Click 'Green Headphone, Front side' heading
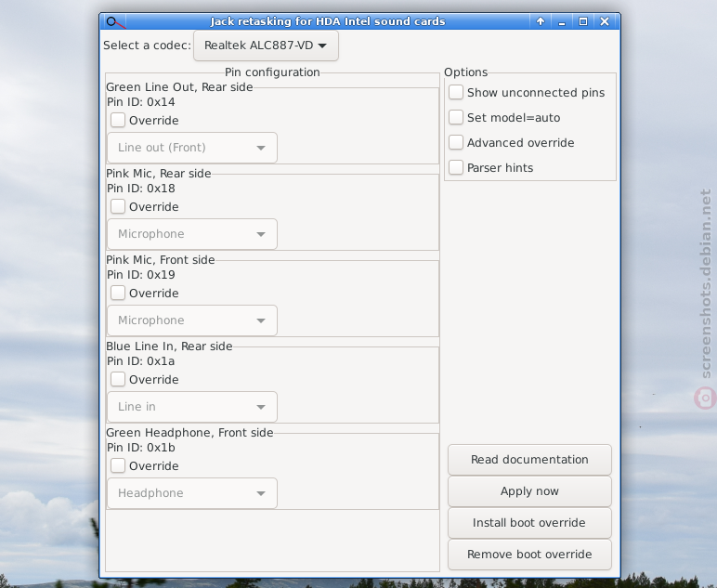 click(189, 433)
